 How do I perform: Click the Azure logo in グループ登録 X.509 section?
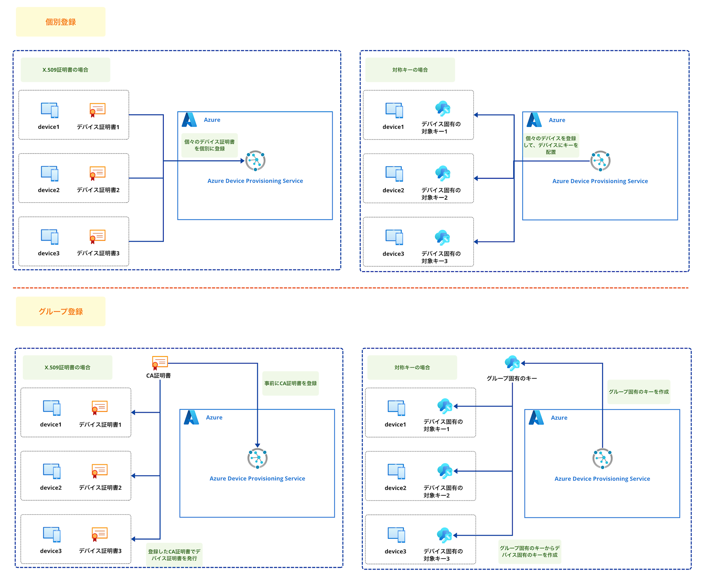pyautogui.click(x=191, y=417)
